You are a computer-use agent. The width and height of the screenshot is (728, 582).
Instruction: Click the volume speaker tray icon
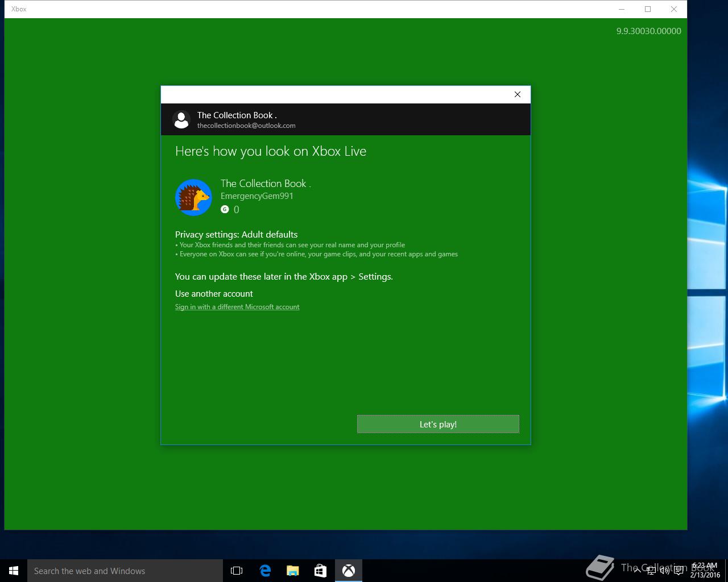point(664,571)
